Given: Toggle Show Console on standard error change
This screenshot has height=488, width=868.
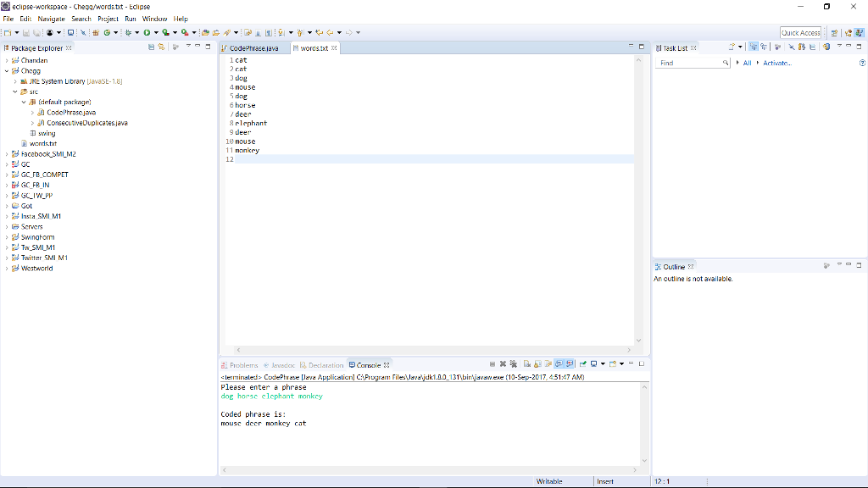Looking at the screenshot, I should pyautogui.click(x=570, y=364).
